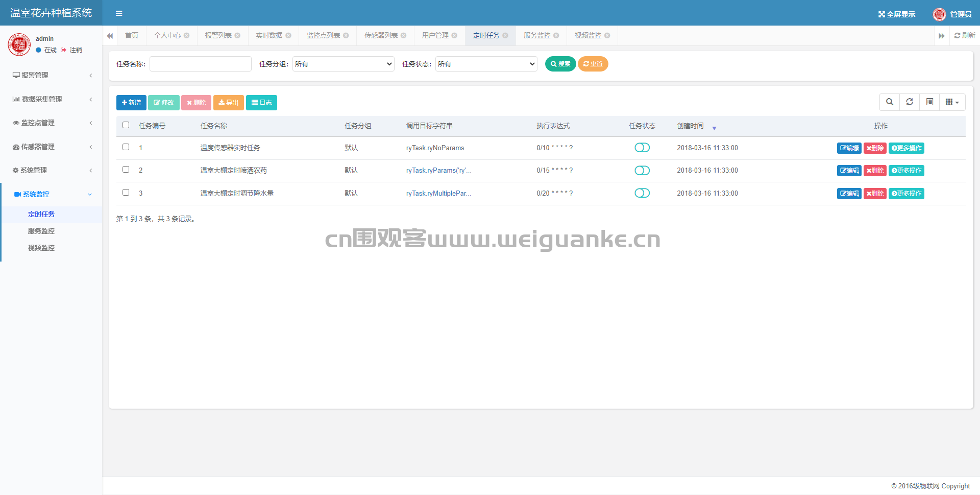Close the 监控点列表 tab
The image size is (980, 495).
[x=346, y=35]
